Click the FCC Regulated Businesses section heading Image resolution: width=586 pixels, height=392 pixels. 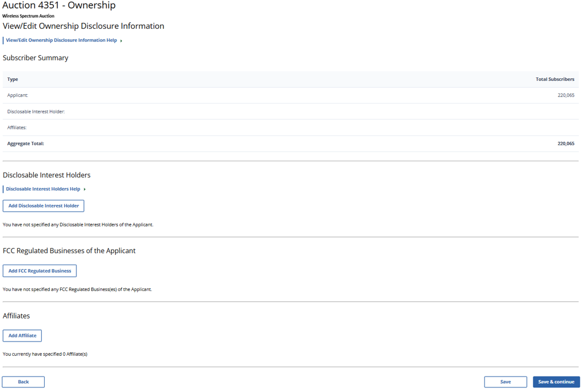[x=69, y=251]
